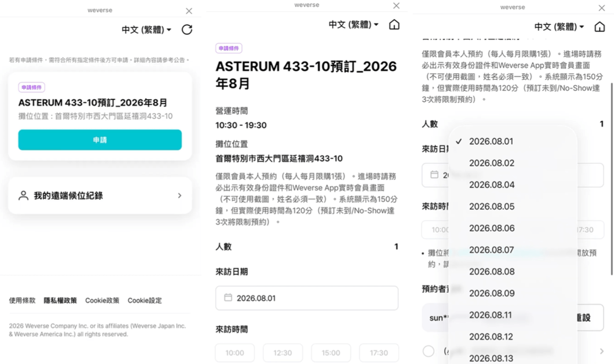Click the teal 申請 button
The image size is (614, 364).
(100, 140)
